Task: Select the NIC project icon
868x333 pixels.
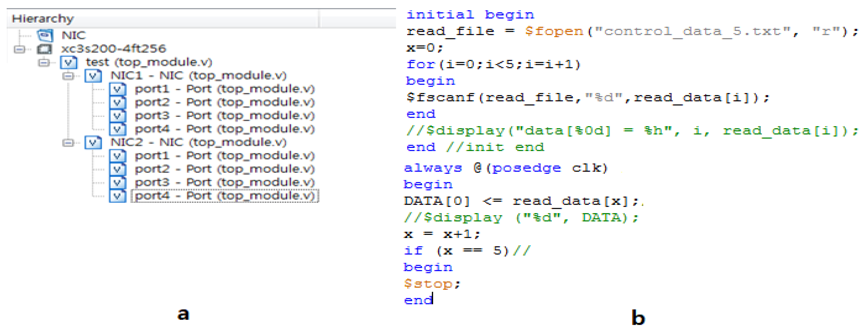Action: [45, 35]
